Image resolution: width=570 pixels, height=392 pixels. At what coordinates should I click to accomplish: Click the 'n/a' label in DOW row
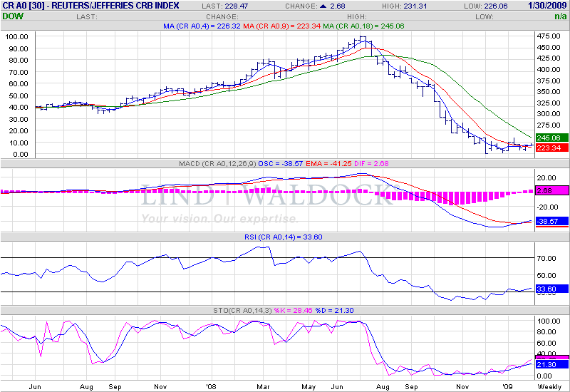click(x=560, y=16)
